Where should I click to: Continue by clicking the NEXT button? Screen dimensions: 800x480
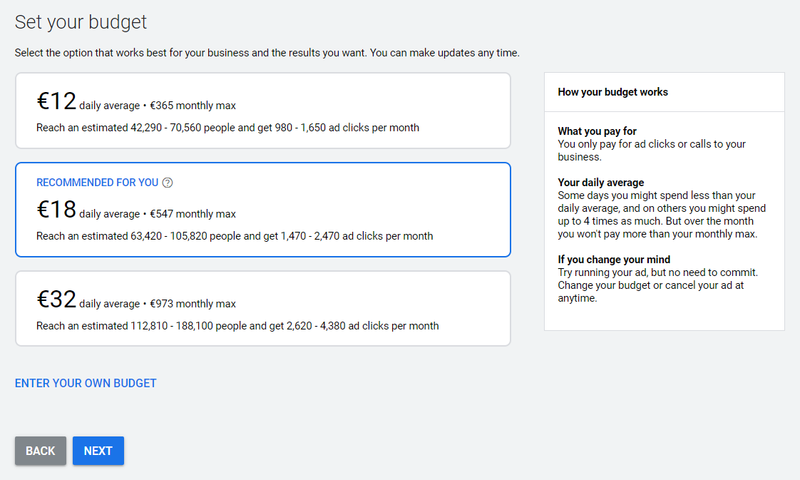tap(98, 450)
